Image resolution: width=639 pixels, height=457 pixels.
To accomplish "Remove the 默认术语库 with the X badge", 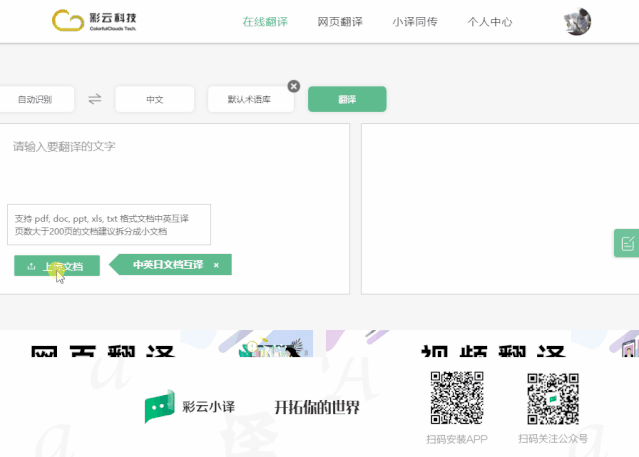I will pos(294,86).
